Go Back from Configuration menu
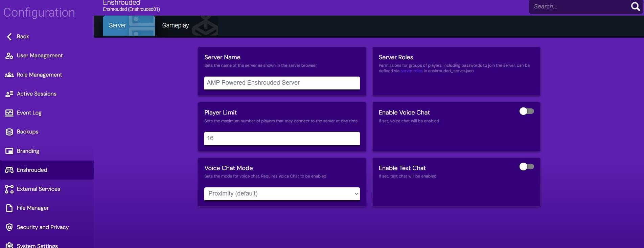The image size is (644, 248). (x=47, y=37)
